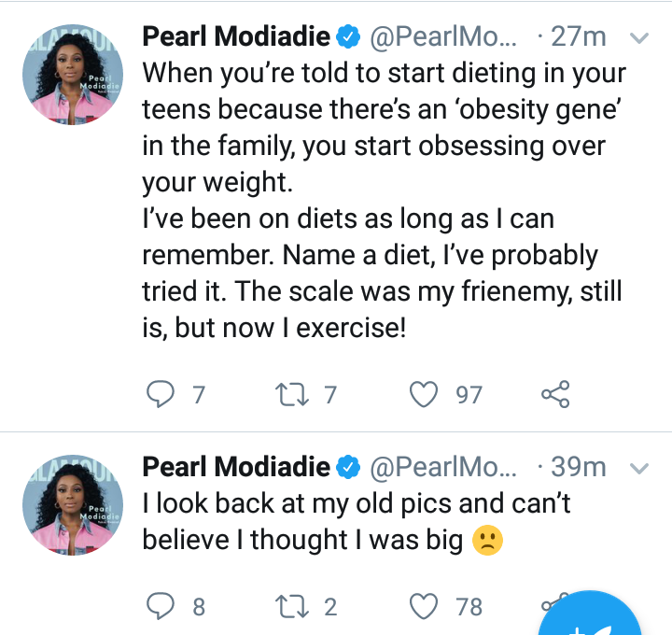Open dropdown chevron on 27m tweet

(639, 38)
